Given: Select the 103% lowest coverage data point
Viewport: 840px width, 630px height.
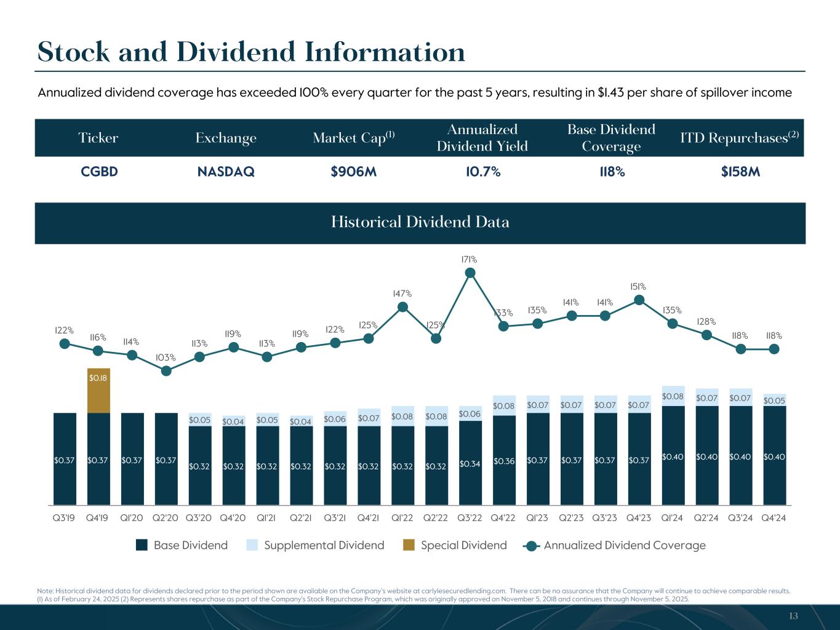Looking at the screenshot, I should tap(166, 370).
